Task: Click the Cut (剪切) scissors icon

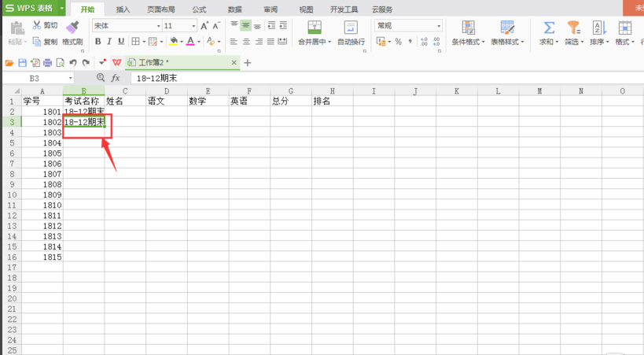Action: [36, 26]
